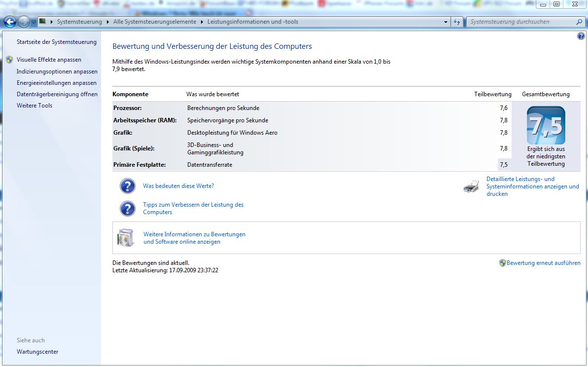588x367 pixels.
Task: Open Datenträgerbereinigung öffnen link
Action: tap(57, 94)
